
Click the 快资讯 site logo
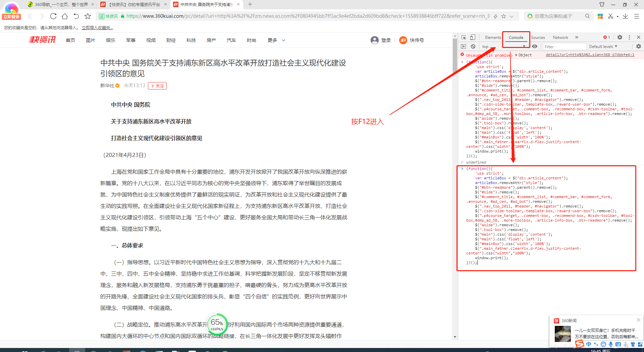coord(42,40)
